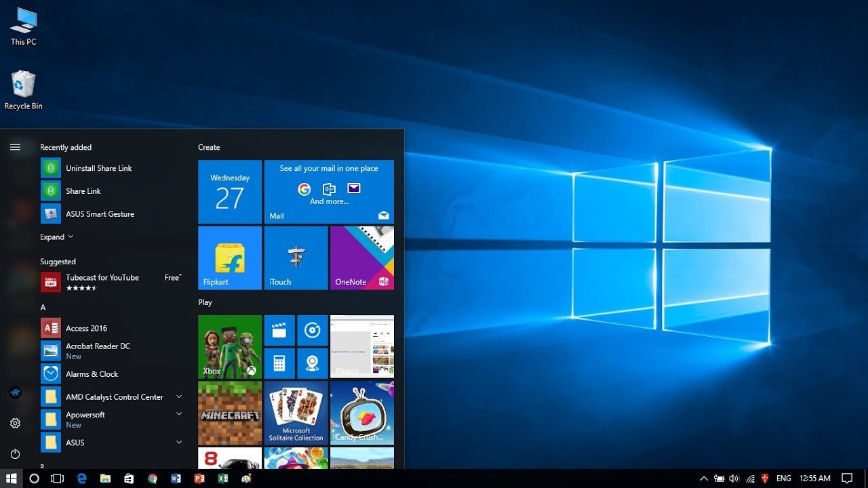Image resolution: width=868 pixels, height=488 pixels.
Task: Launch Excel from the taskbar
Action: coord(222,479)
